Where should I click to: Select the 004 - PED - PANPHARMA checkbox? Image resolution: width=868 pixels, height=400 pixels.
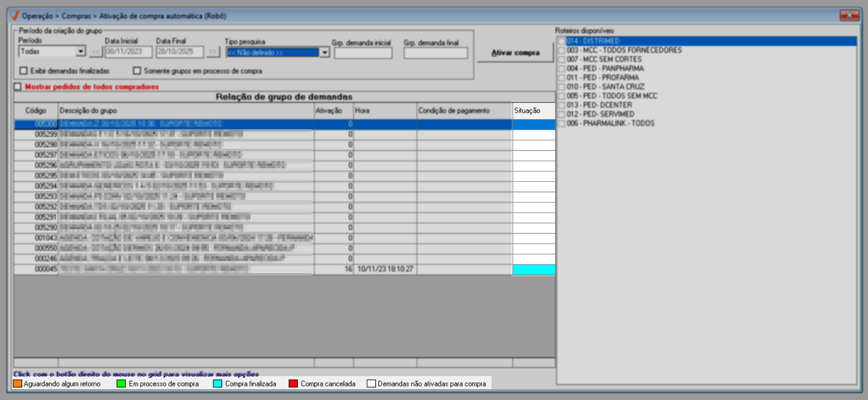coord(561,69)
